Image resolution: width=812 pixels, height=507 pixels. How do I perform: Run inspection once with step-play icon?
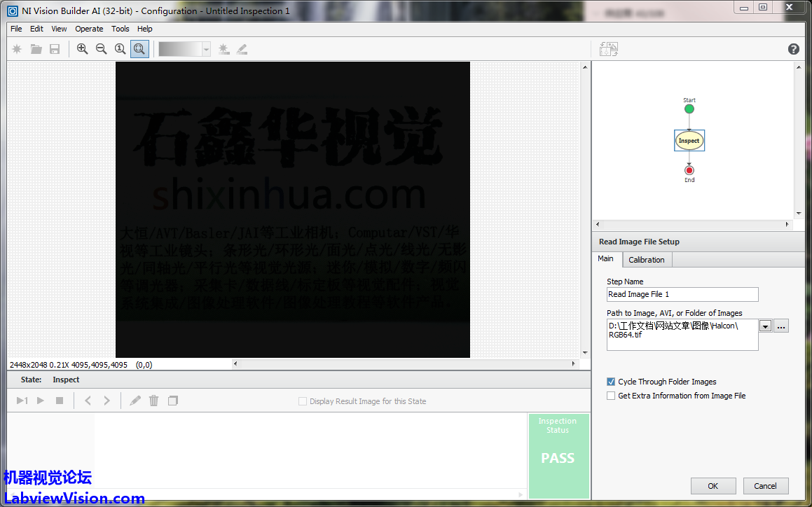[x=22, y=401]
